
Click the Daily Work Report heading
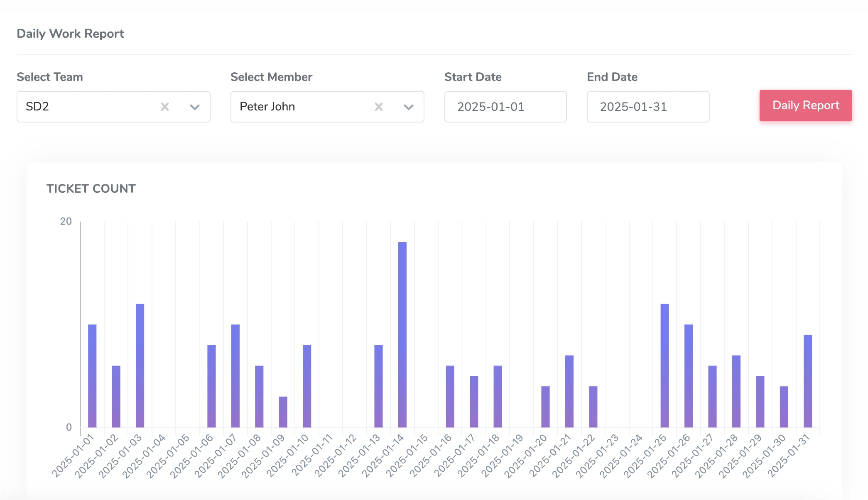(x=70, y=34)
